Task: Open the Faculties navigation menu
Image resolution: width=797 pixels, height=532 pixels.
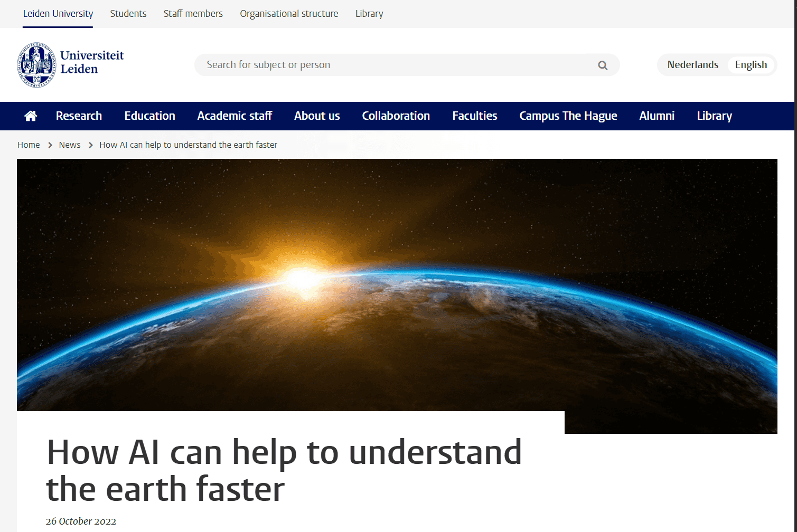Action: [474, 116]
